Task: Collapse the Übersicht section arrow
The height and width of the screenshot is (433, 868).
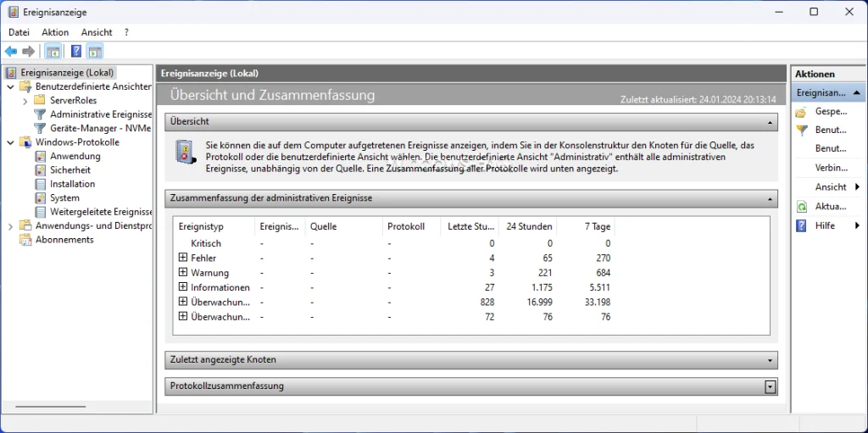Action: coord(770,122)
